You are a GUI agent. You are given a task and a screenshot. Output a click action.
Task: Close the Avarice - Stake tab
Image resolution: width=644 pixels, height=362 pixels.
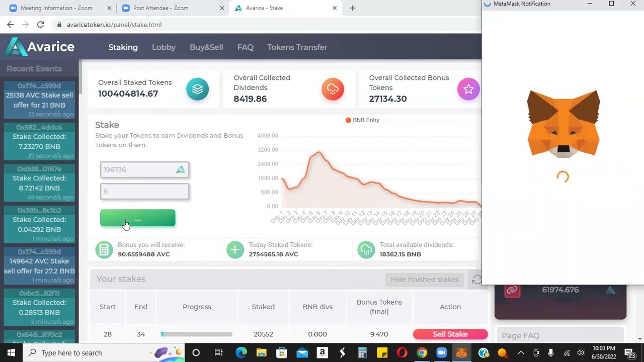pyautogui.click(x=335, y=8)
